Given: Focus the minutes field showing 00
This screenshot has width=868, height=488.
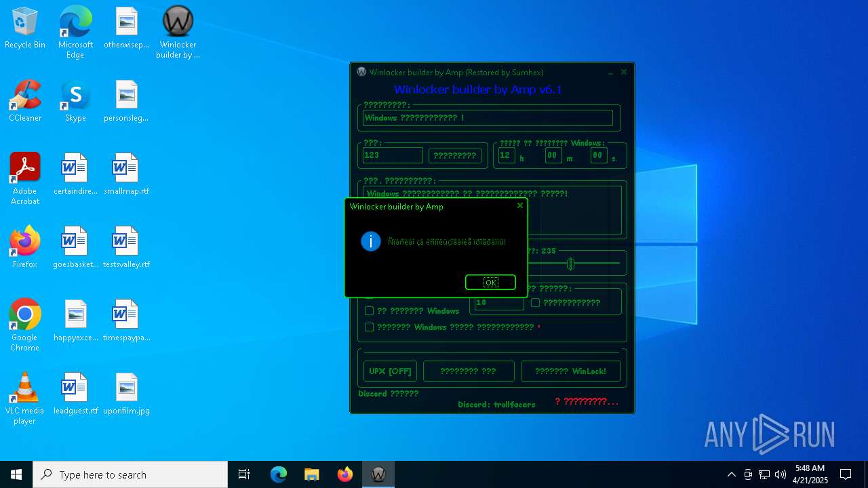Looking at the screenshot, I should (x=553, y=155).
